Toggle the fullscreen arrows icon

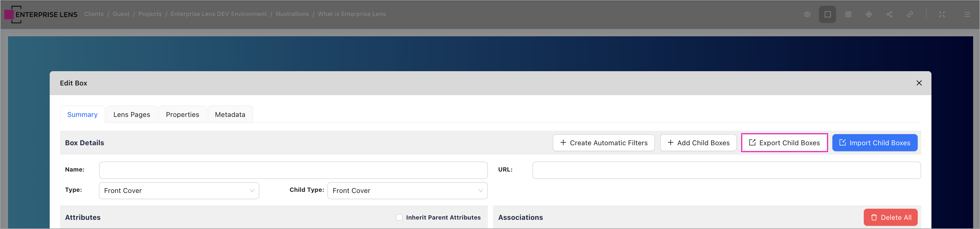[x=941, y=15]
